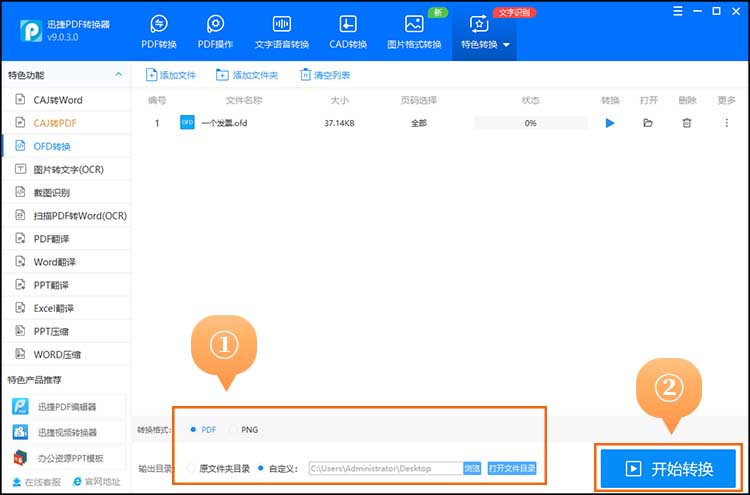Select CAJ转Word in sidebar
Screen dimensions: 750x495
pyautogui.click(x=66, y=100)
